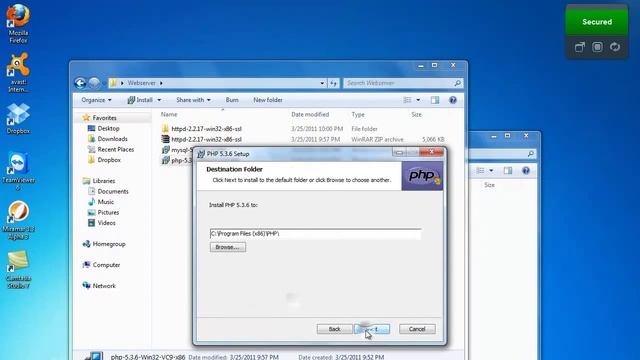640x360 pixels.
Task: Click Forward arrow in Webserver window
Action: (94, 83)
